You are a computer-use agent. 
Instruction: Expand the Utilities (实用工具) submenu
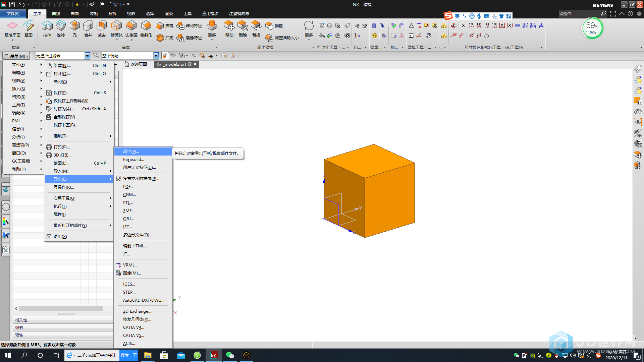pyautogui.click(x=79, y=198)
